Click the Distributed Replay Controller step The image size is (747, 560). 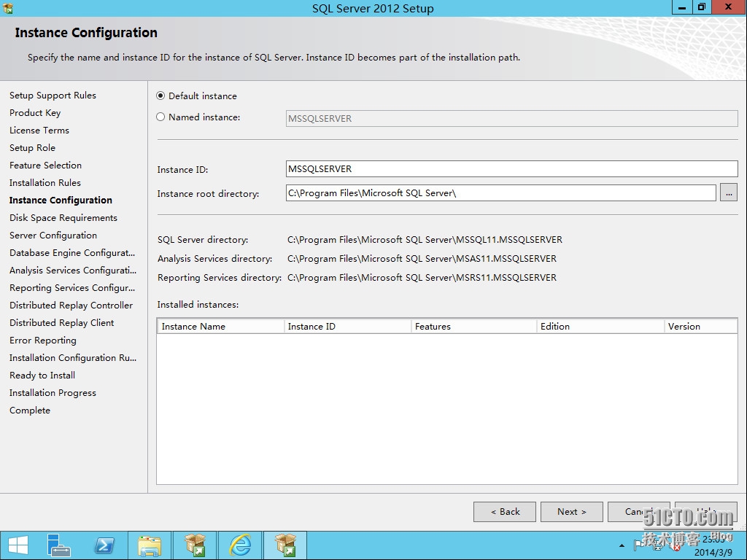point(71,306)
